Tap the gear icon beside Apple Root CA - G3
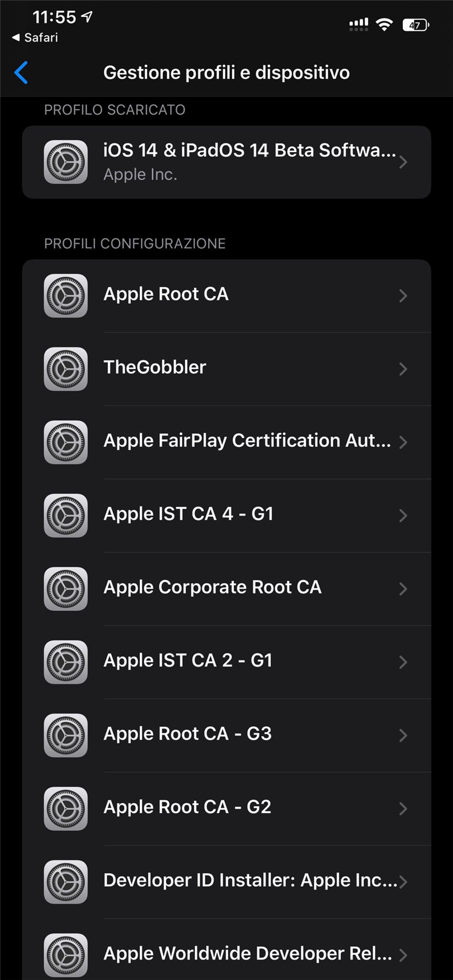The width and height of the screenshot is (453, 980). pyautogui.click(x=66, y=735)
